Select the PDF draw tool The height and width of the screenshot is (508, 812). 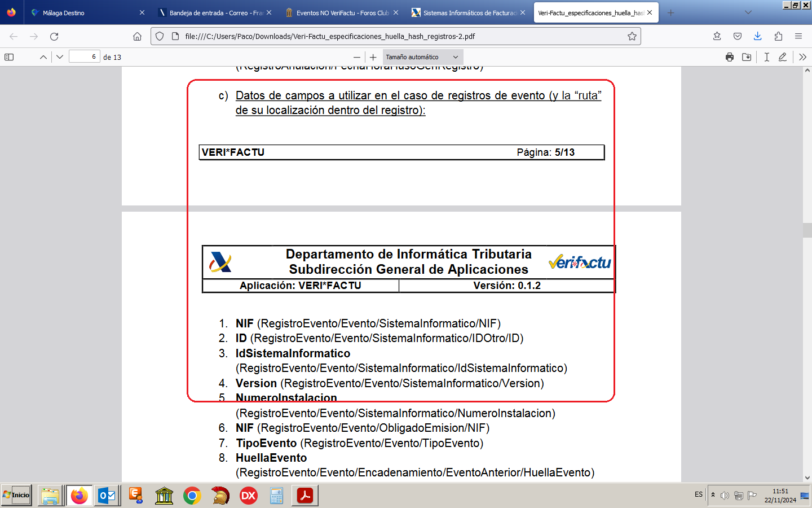point(783,57)
